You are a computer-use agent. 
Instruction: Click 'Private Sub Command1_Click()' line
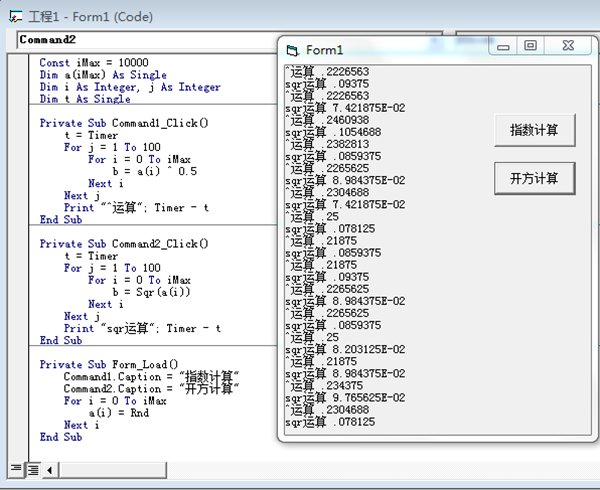(124, 123)
